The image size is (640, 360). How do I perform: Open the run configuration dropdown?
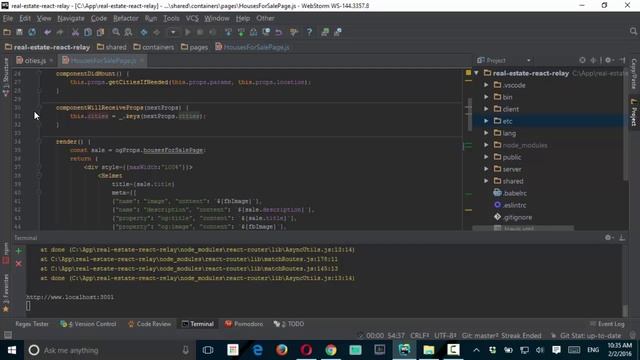point(173,32)
